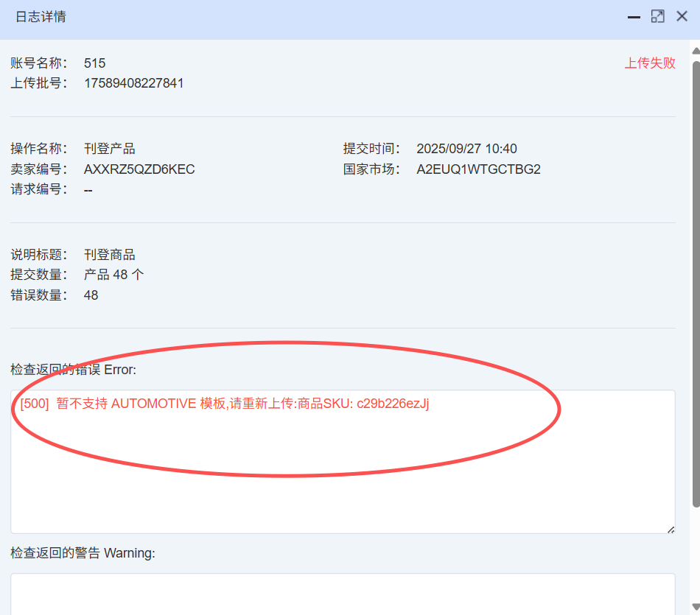Click the SKU c29b226ezJj in error message

[393, 404]
